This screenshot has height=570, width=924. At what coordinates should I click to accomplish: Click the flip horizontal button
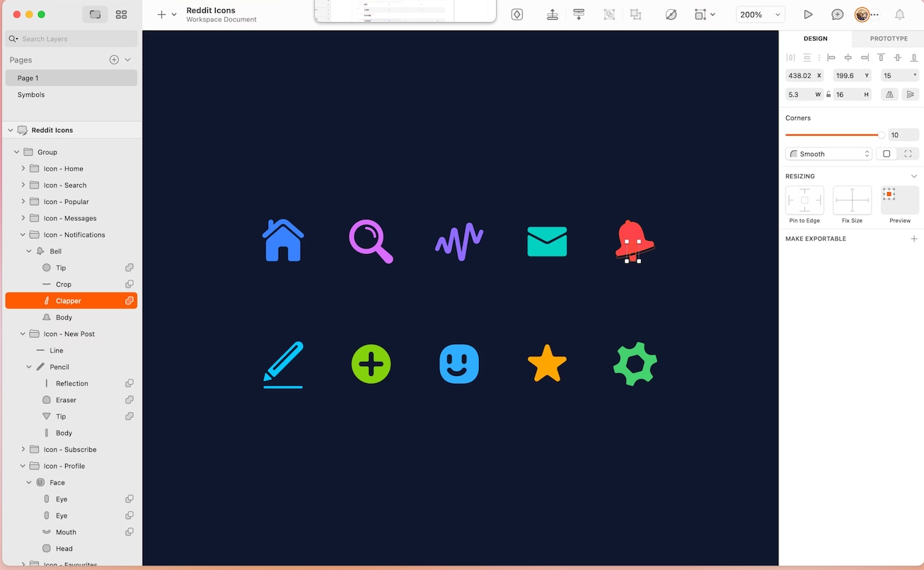(x=889, y=94)
